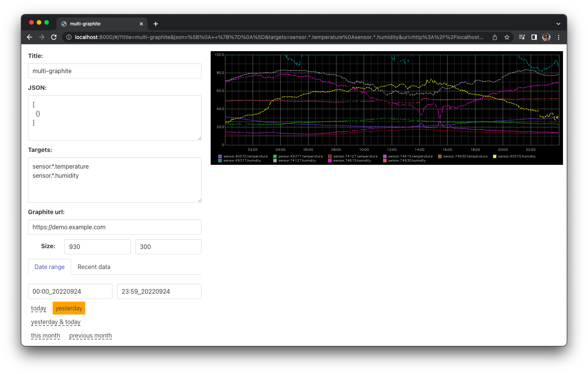Choose the previous month range

pyautogui.click(x=91, y=336)
